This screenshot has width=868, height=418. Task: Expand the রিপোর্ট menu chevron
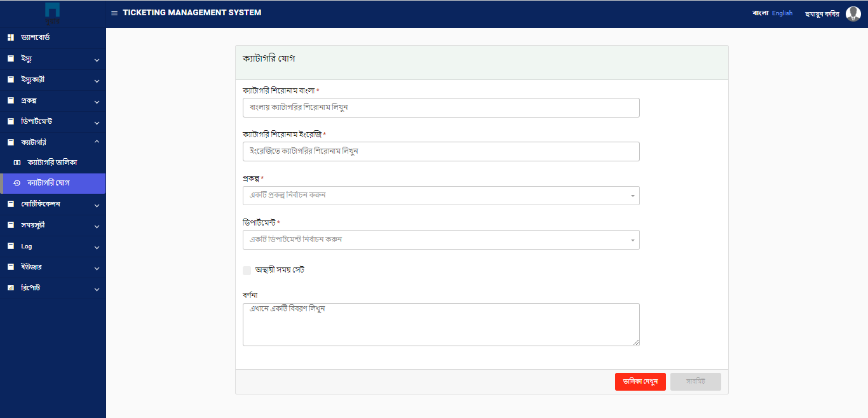click(x=97, y=290)
